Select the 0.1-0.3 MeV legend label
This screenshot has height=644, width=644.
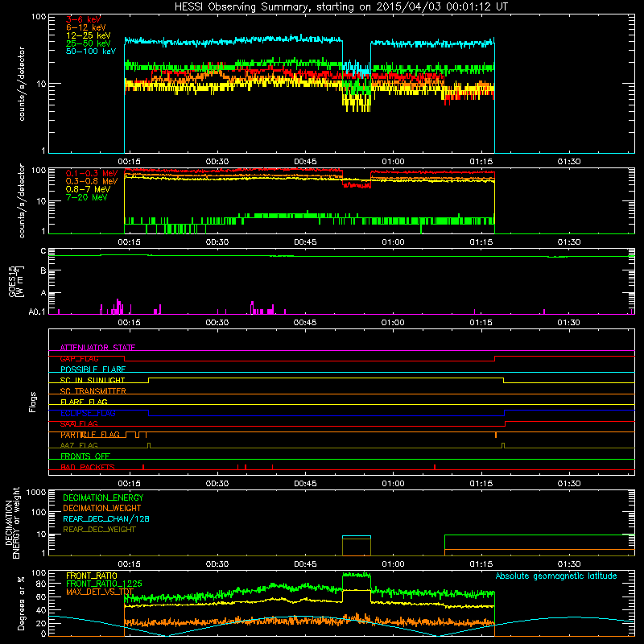(x=92, y=173)
